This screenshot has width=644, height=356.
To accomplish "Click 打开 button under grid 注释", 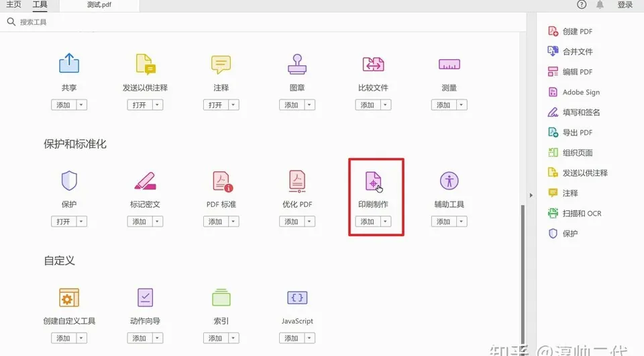I will click(215, 105).
